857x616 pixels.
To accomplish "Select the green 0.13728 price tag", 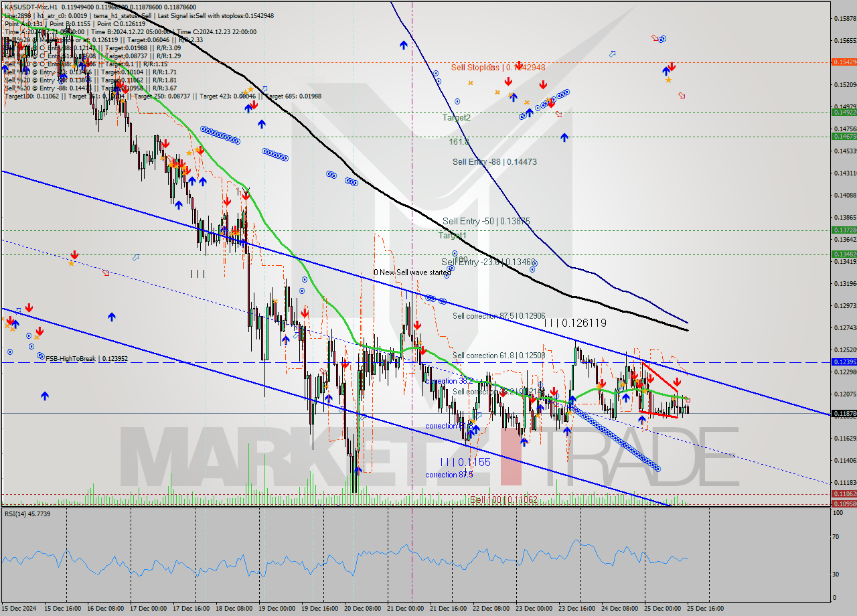I will 843,230.
